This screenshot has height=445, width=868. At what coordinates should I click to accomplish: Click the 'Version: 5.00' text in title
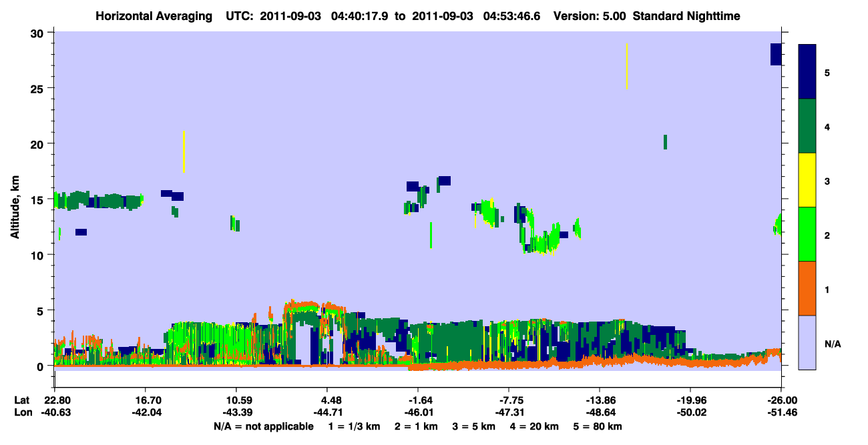[x=590, y=15]
